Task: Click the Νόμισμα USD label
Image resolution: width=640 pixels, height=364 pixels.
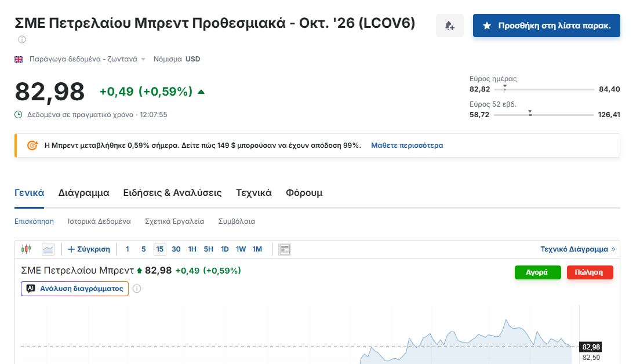Action: (177, 59)
